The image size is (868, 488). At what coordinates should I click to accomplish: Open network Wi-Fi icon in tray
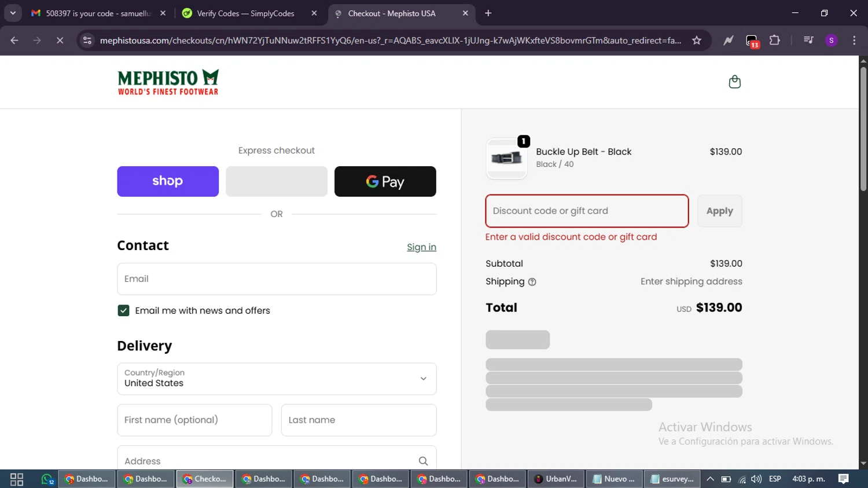[x=742, y=479]
